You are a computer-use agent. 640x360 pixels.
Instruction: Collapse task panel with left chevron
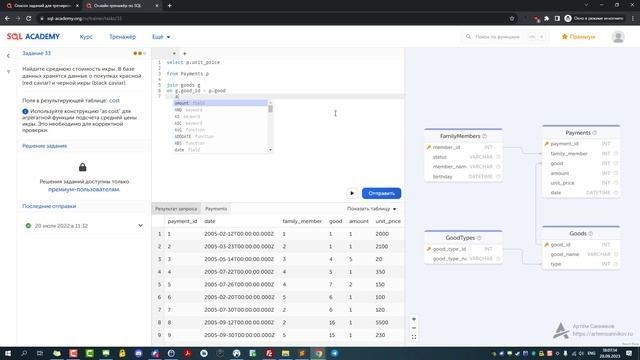[x=8, y=56]
